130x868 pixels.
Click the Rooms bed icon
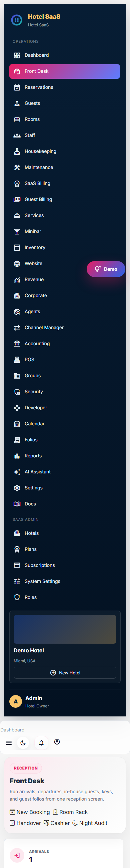click(x=17, y=119)
